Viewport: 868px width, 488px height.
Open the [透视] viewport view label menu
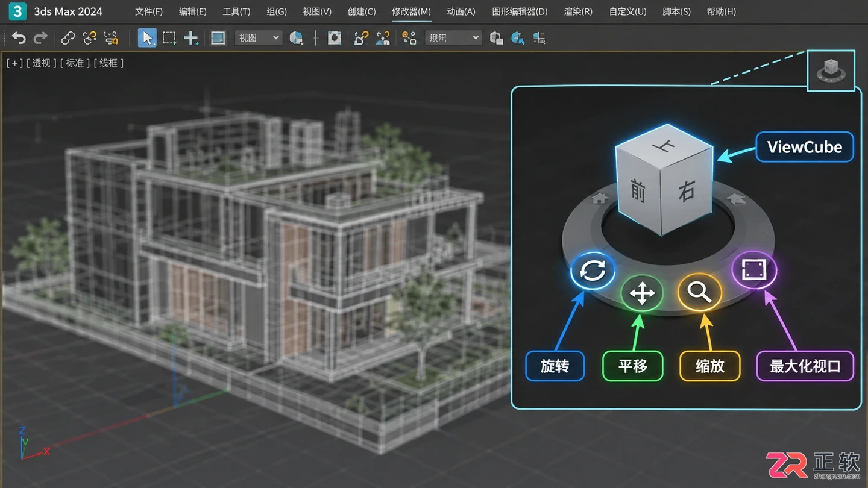click(x=42, y=63)
